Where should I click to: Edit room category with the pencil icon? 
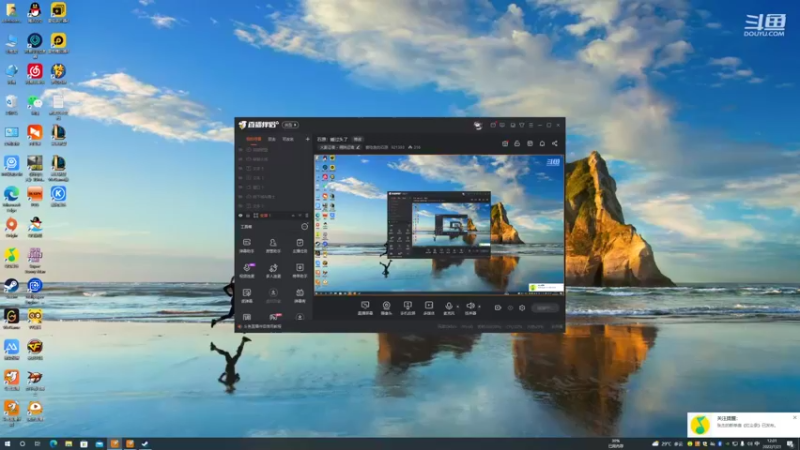358,147
